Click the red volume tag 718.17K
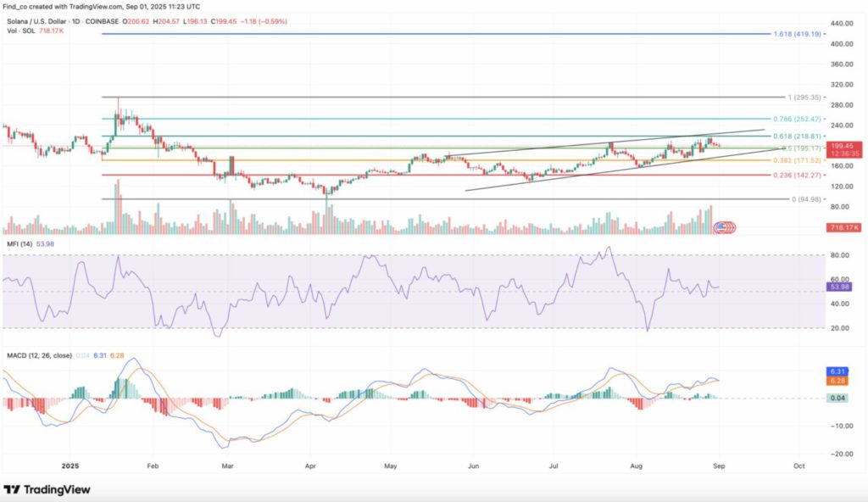 (845, 227)
